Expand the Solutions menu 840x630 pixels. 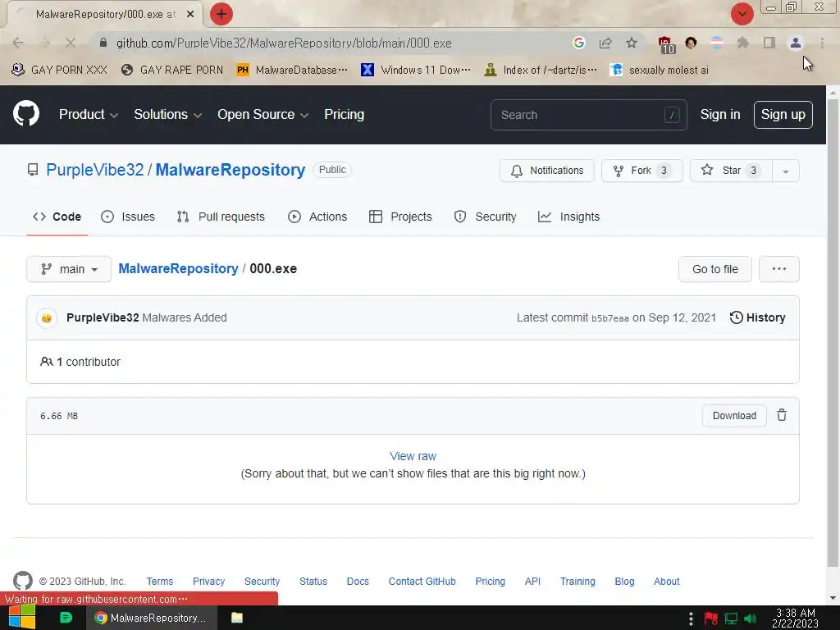coord(167,114)
